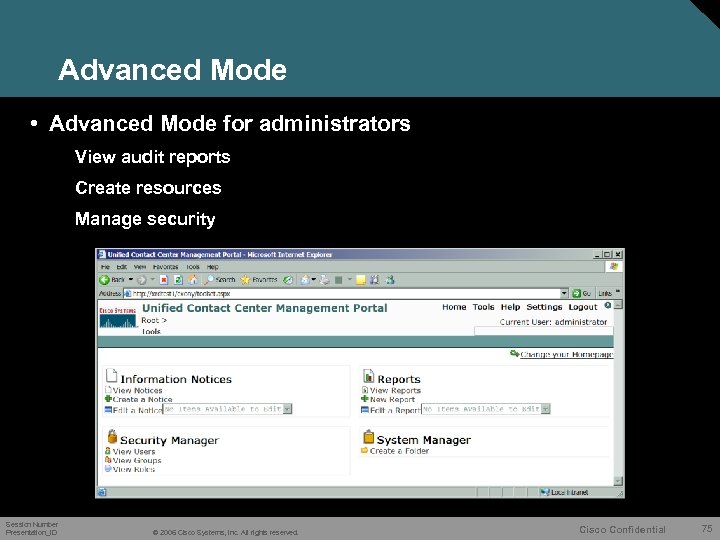Screen dimensions: 720x540
Task: Open the Help menu in the browser menu bar
Action: 213,267
